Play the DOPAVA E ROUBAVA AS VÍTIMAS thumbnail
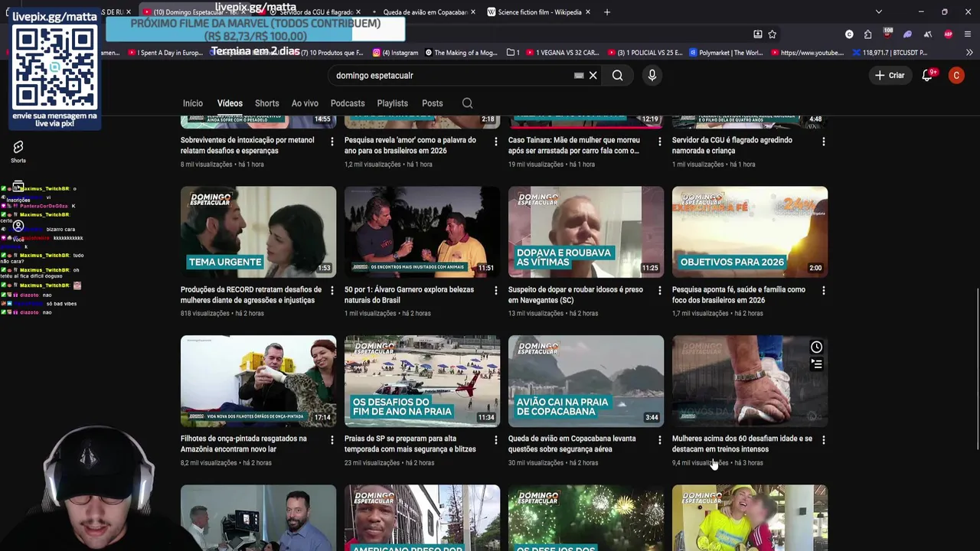This screenshot has width=980, height=551. pyautogui.click(x=586, y=232)
